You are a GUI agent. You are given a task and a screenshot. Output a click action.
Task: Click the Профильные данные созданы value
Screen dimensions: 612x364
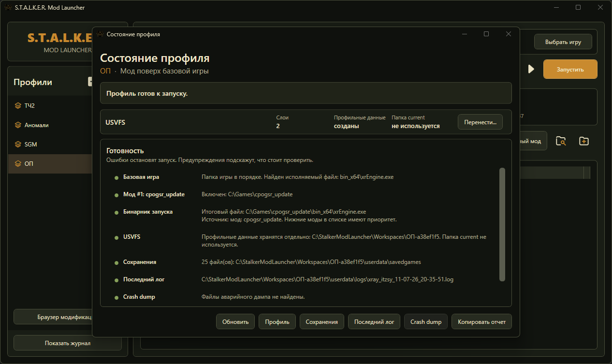point(346,126)
